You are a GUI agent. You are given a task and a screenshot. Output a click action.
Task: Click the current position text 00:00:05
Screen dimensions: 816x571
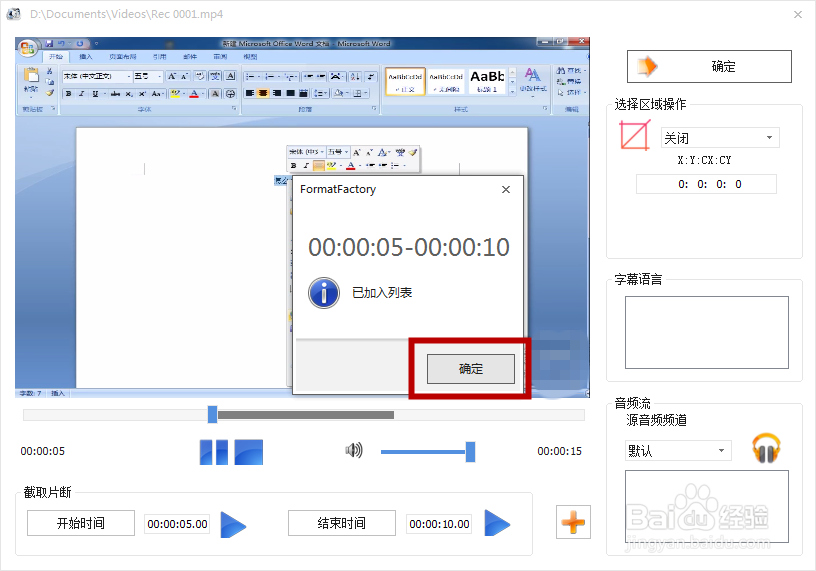point(43,451)
